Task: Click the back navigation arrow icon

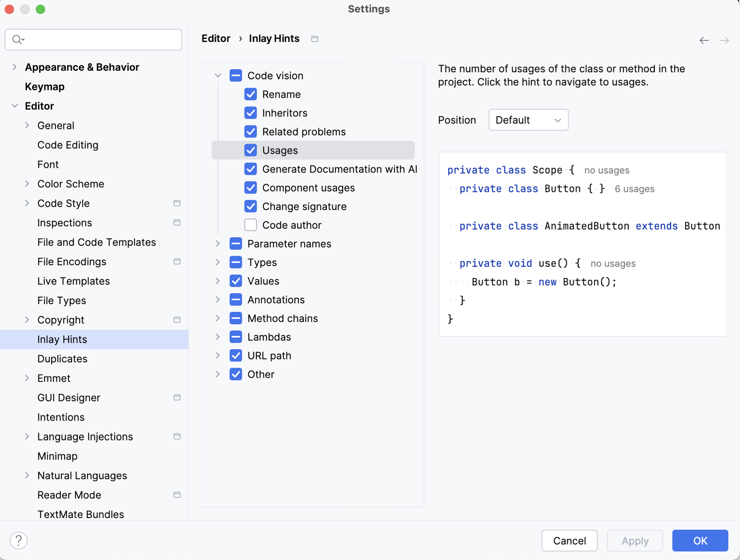Action: 704,40
